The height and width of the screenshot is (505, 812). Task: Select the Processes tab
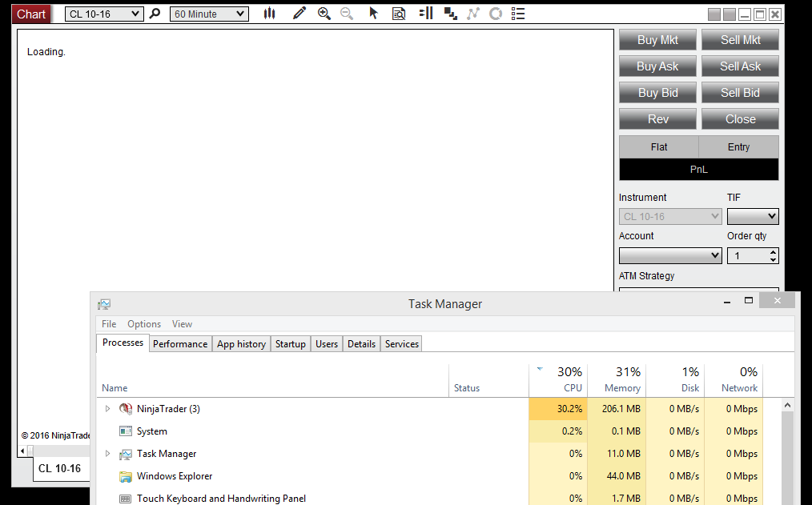pyautogui.click(x=123, y=343)
